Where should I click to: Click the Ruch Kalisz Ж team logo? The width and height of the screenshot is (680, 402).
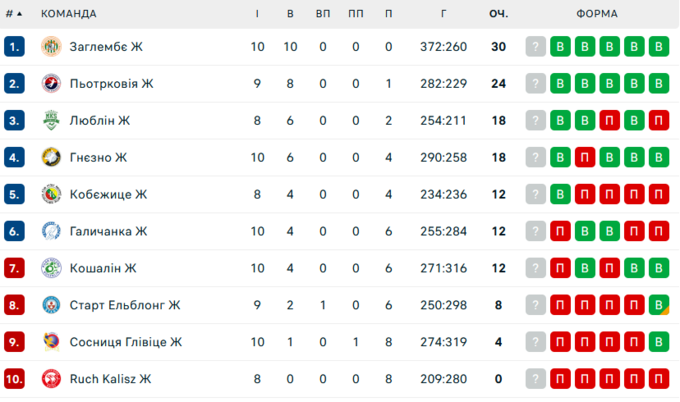pyautogui.click(x=52, y=379)
